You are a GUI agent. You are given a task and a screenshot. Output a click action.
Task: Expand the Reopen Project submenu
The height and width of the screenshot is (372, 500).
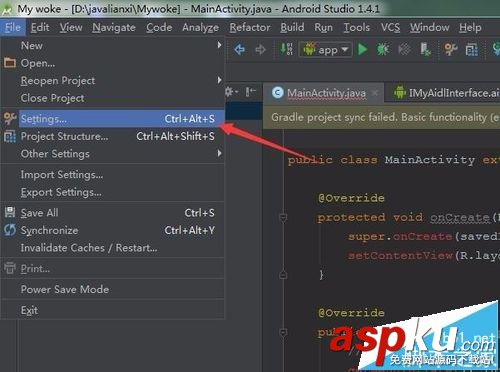click(x=113, y=80)
